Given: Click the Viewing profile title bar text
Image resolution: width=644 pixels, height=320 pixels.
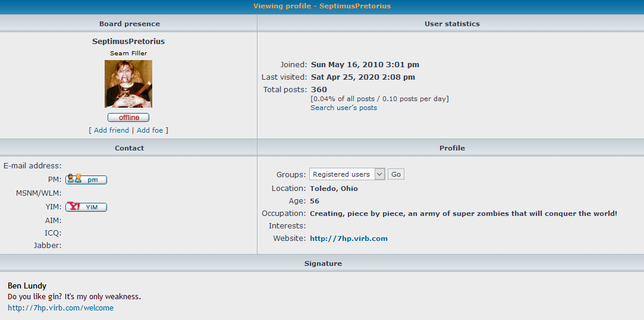Looking at the screenshot, I should coord(322,6).
